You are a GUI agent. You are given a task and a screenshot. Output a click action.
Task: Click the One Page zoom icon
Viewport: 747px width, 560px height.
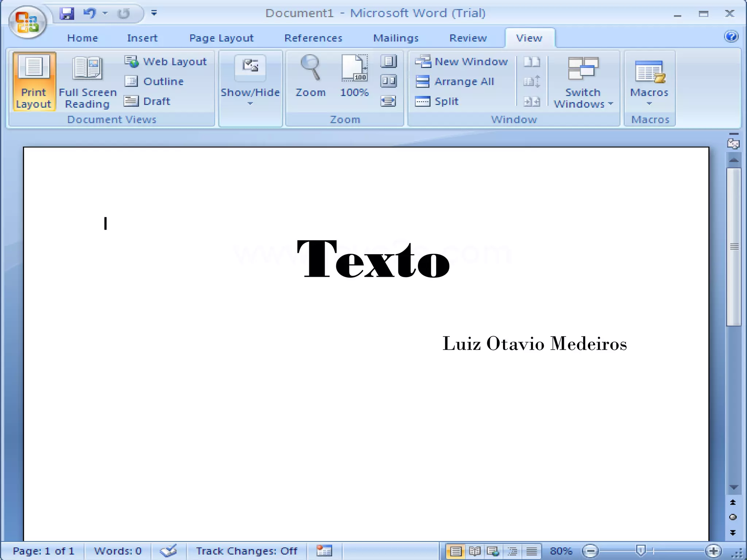(388, 61)
